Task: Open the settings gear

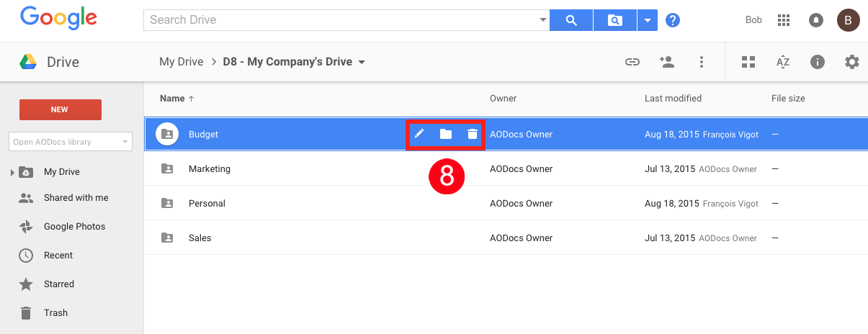Action: [852, 62]
